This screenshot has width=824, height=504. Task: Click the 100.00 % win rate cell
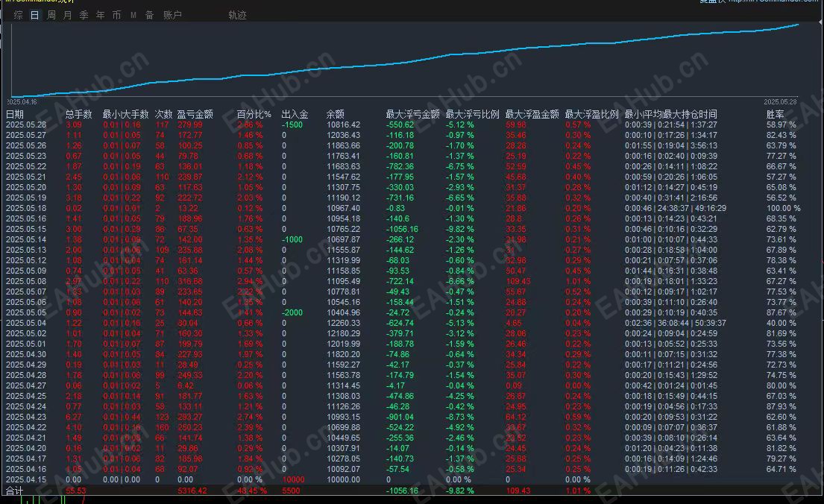click(783, 208)
